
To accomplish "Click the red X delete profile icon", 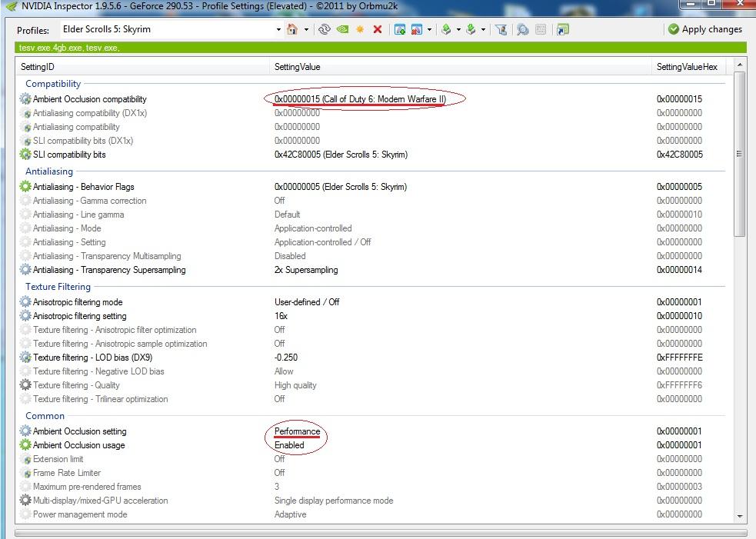I will point(378,29).
